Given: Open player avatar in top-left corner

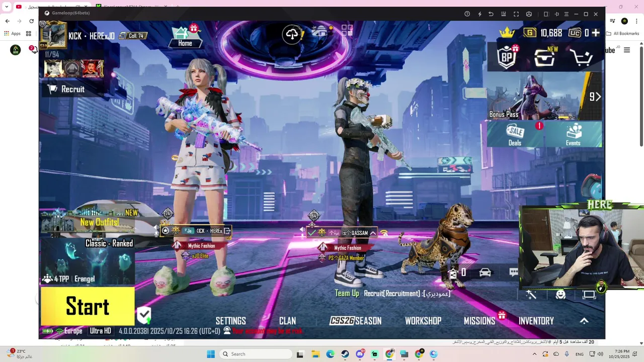Looking at the screenshot, I should pos(53,35).
